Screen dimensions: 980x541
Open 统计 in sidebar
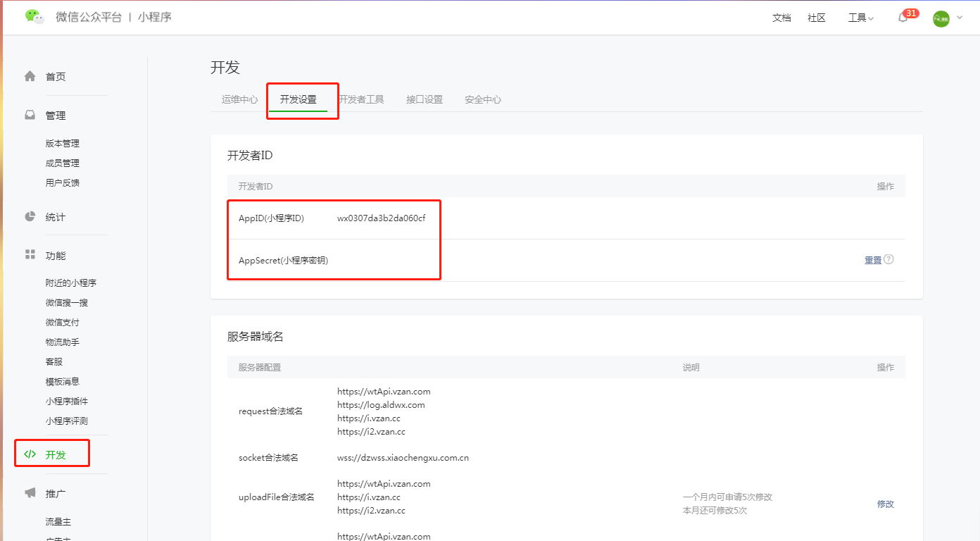click(56, 217)
